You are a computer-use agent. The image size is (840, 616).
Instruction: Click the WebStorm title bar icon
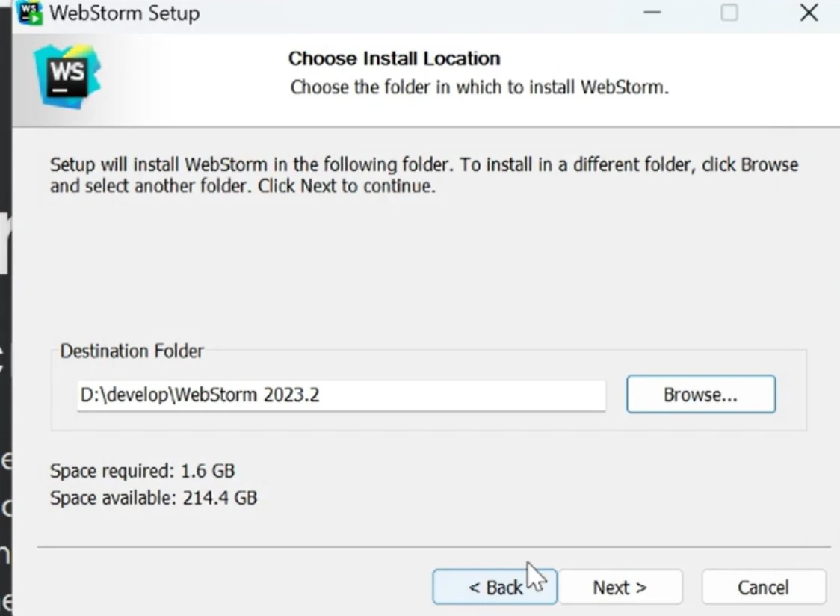29,12
